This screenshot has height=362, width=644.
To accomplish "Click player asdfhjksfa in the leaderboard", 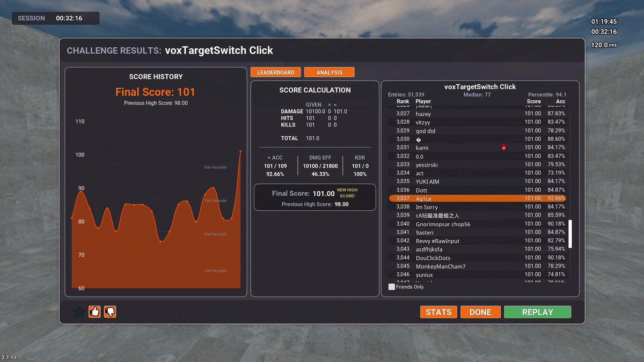I will [x=478, y=249].
